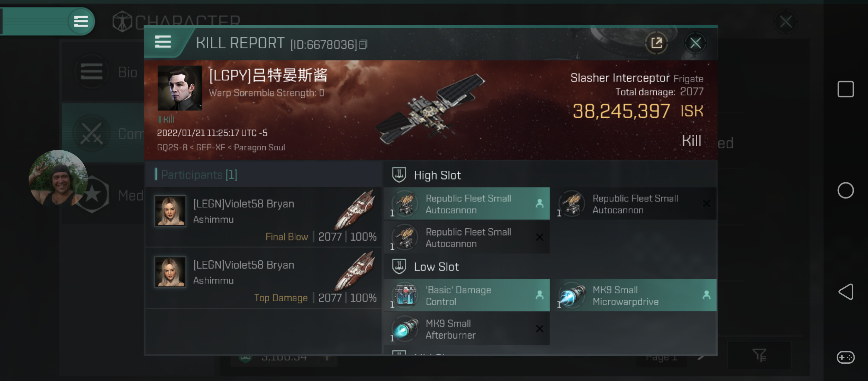Tap destroyed X on right-column Autocannon
The width and height of the screenshot is (868, 381).
coord(706,204)
